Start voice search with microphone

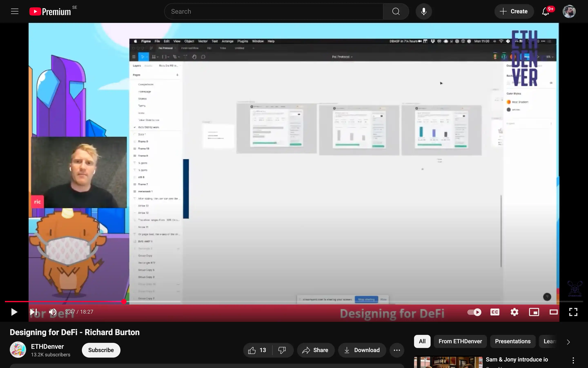coord(423,11)
